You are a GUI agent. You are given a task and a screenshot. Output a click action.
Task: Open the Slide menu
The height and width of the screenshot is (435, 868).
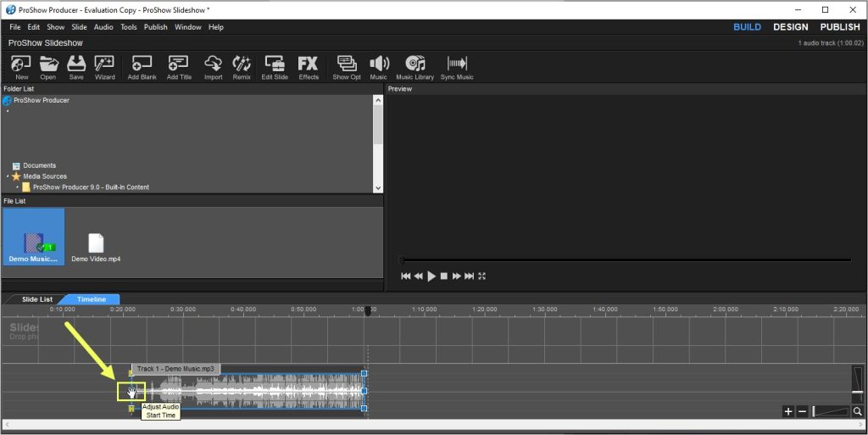click(79, 27)
